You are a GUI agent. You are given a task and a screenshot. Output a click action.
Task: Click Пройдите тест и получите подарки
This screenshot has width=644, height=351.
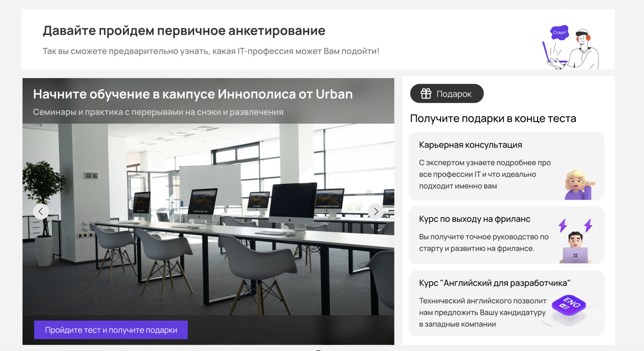(110, 330)
